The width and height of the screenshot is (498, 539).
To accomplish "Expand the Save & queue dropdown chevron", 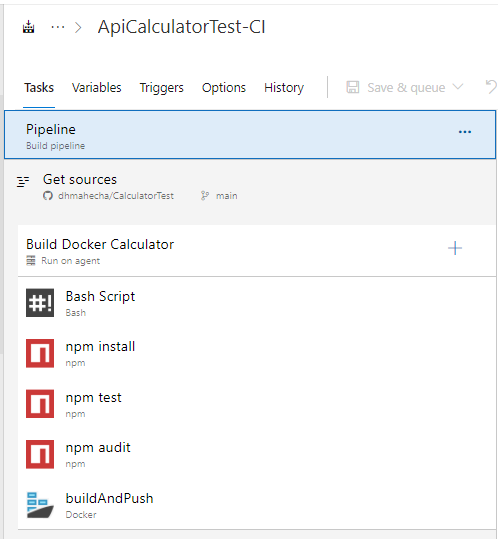I will [x=457, y=87].
